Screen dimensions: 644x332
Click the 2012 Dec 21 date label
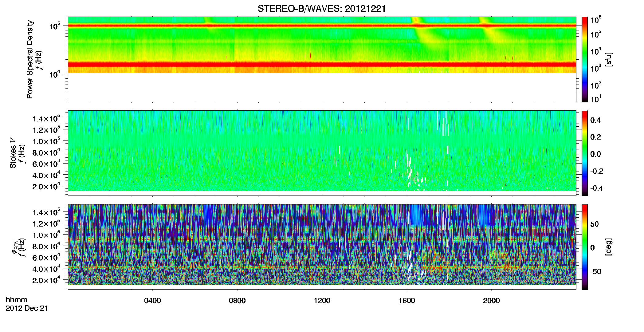(x=27, y=308)
